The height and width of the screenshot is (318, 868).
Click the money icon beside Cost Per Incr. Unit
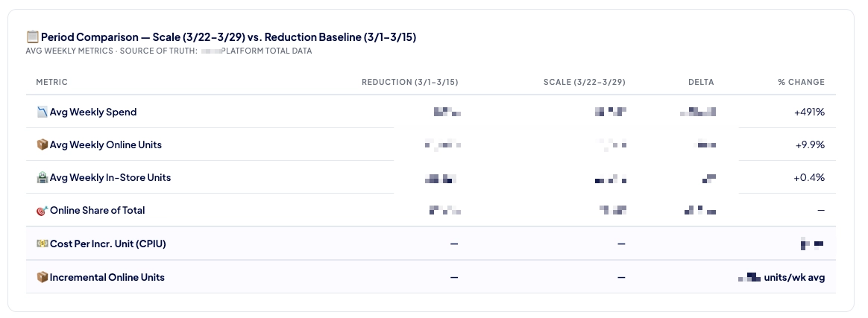42,244
